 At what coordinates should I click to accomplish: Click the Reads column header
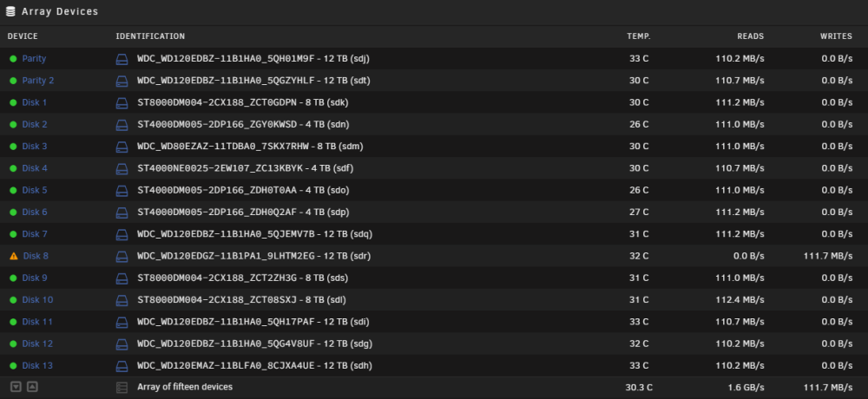click(750, 36)
